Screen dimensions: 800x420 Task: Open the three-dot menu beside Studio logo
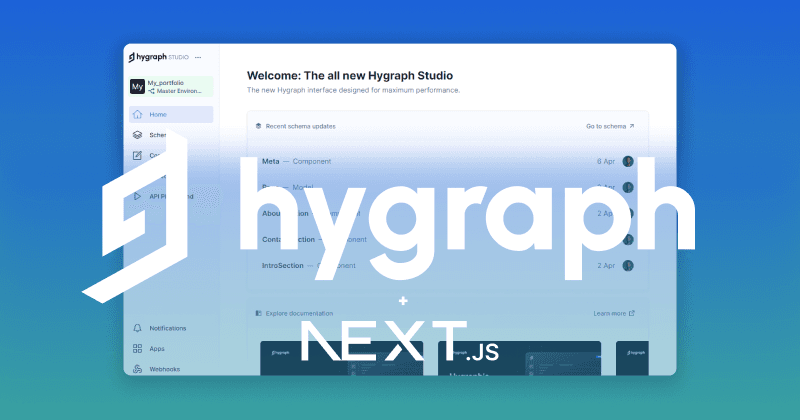click(198, 58)
